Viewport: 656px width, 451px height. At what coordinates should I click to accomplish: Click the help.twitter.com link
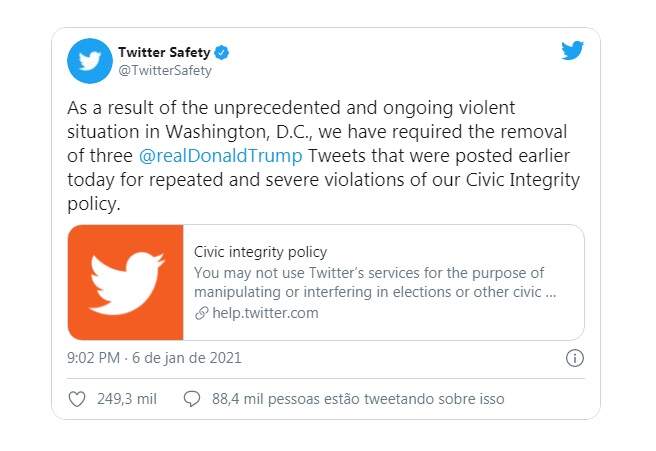click(265, 313)
